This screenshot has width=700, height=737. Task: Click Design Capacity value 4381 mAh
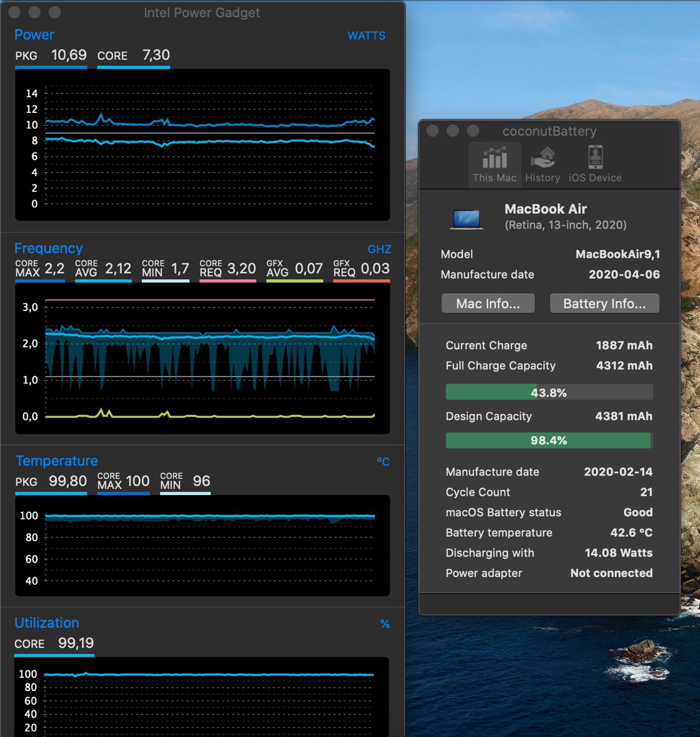[x=623, y=416]
